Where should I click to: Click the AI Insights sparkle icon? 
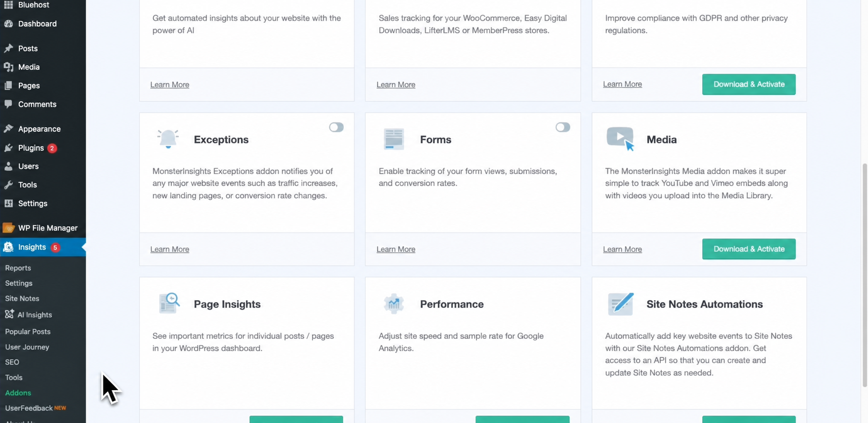click(x=9, y=314)
